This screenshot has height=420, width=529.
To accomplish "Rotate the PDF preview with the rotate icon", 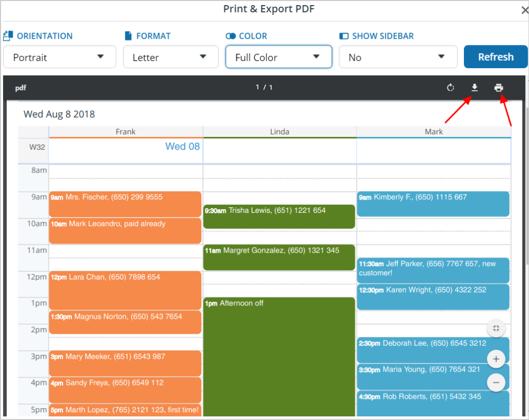I will pos(450,87).
